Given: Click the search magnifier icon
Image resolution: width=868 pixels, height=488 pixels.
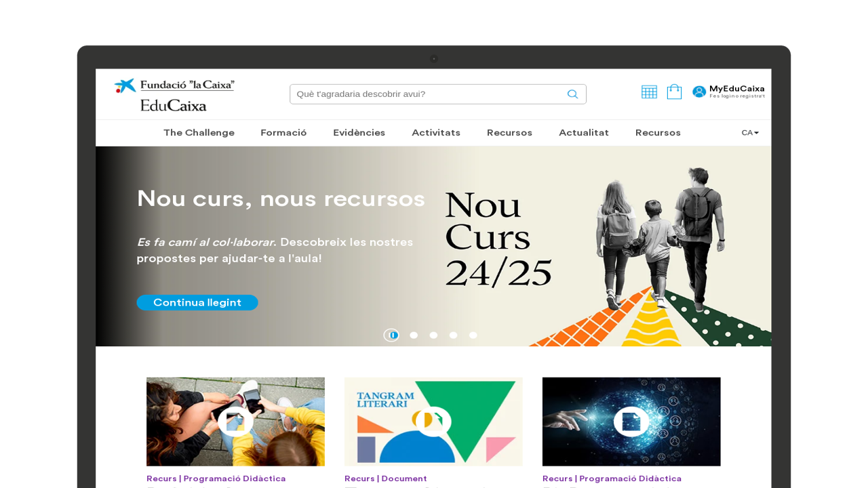Looking at the screenshot, I should click(x=573, y=94).
